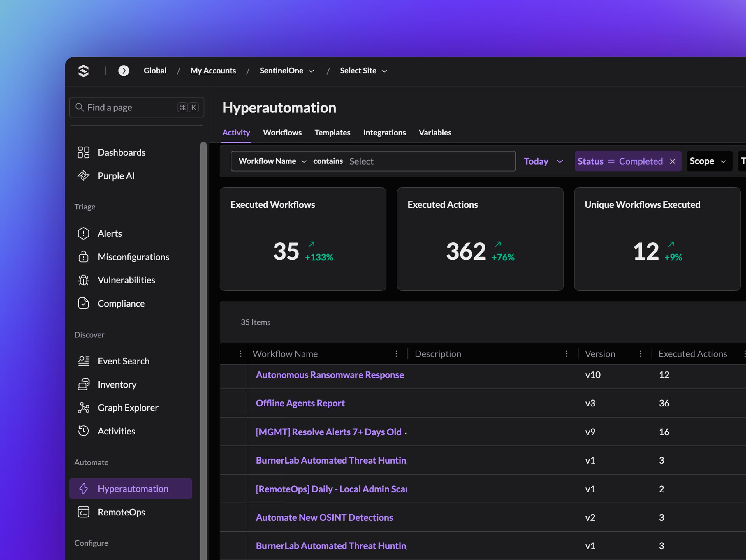
Task: Open Vulnerabilities in the sidebar
Action: coord(116,280)
